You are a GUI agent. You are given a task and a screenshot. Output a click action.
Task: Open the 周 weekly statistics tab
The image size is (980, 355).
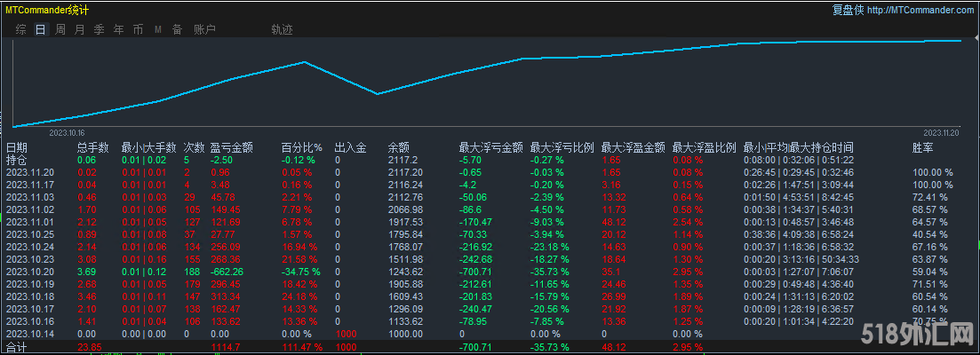[x=60, y=29]
